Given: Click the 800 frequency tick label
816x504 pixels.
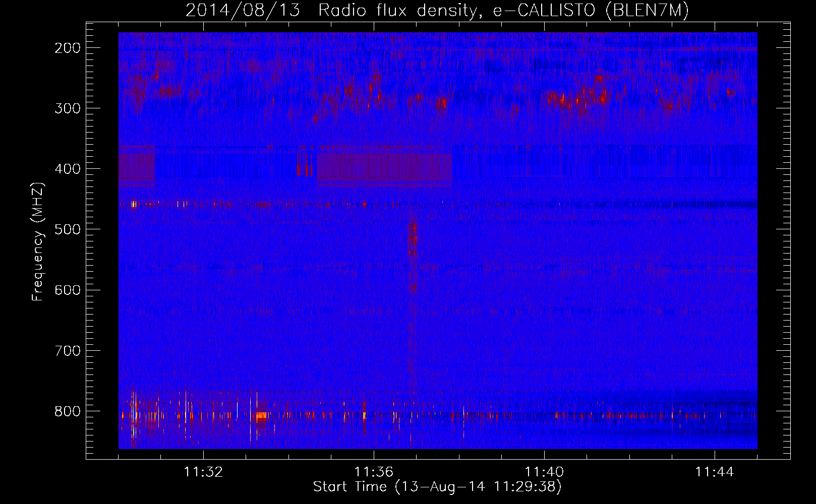Looking at the screenshot, I should click(68, 411).
